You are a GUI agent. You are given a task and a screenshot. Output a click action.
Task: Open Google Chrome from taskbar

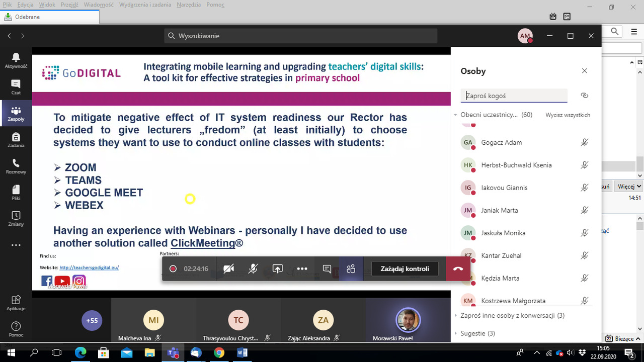point(219,353)
